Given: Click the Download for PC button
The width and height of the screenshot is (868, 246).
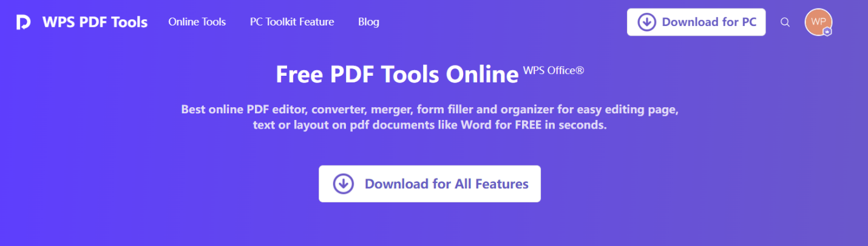Looking at the screenshot, I should (x=696, y=22).
